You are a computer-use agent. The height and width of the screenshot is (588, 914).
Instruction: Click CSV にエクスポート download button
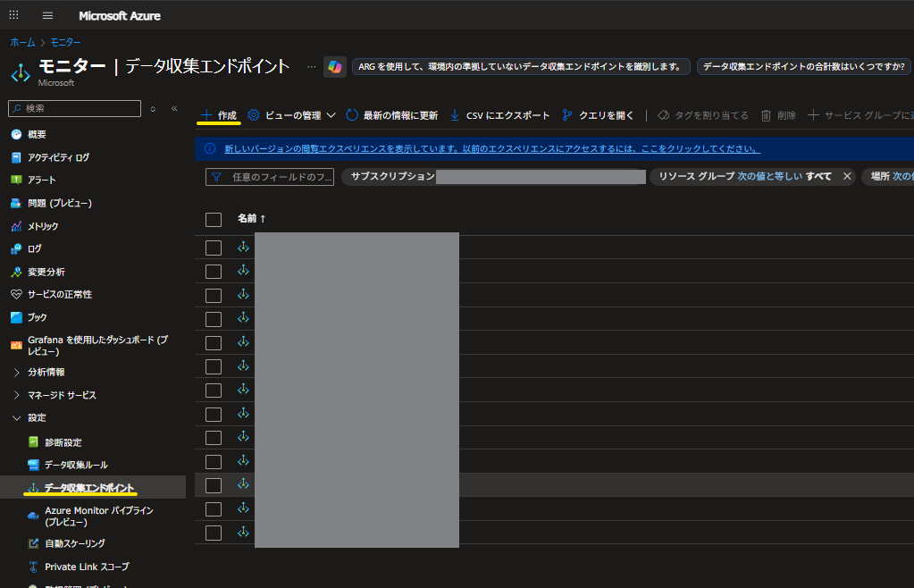click(x=499, y=115)
